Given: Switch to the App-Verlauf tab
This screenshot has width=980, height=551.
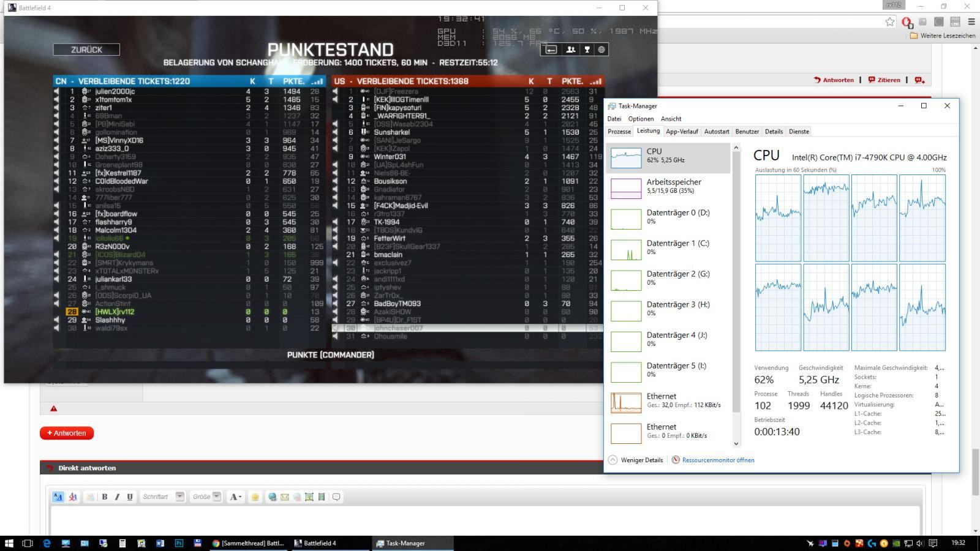Looking at the screenshot, I should (682, 132).
